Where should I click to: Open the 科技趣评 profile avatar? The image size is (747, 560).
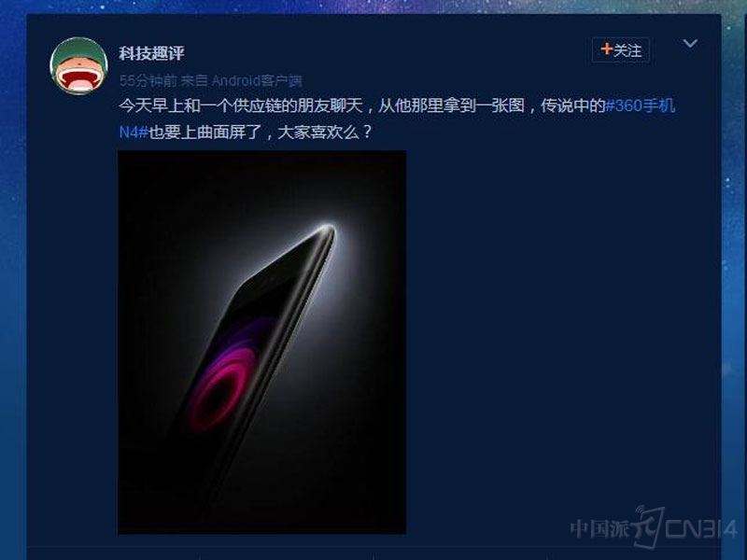pyautogui.click(x=78, y=65)
